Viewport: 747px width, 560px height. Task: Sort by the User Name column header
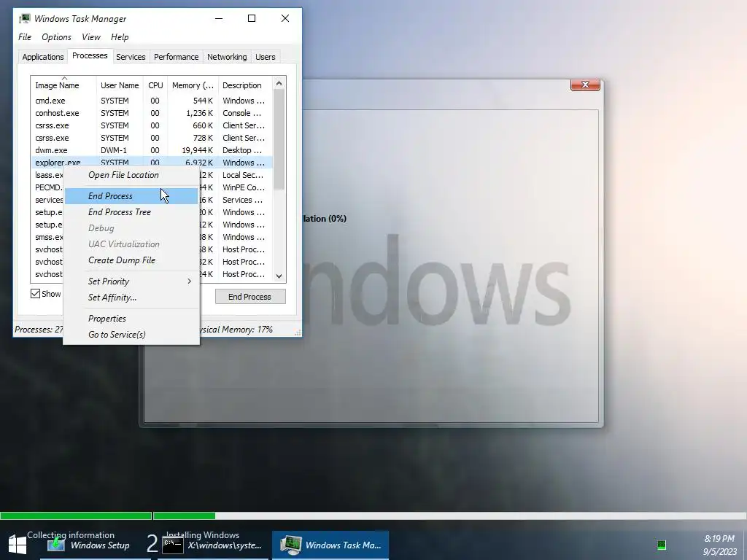coord(120,85)
